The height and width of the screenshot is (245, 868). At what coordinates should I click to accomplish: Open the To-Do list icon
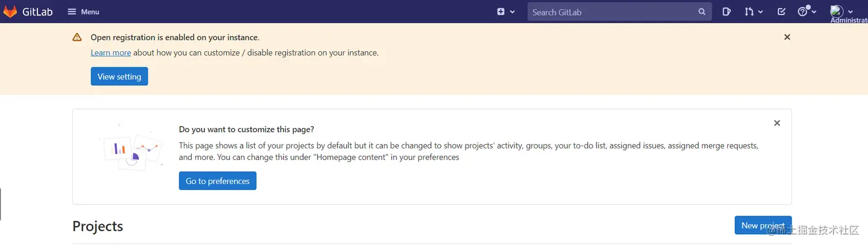click(781, 12)
